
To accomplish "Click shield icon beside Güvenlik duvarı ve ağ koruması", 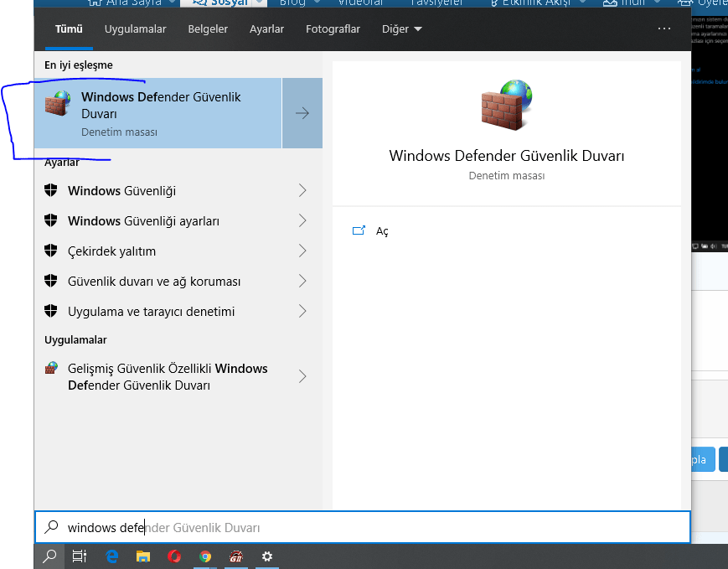I will pyautogui.click(x=50, y=281).
